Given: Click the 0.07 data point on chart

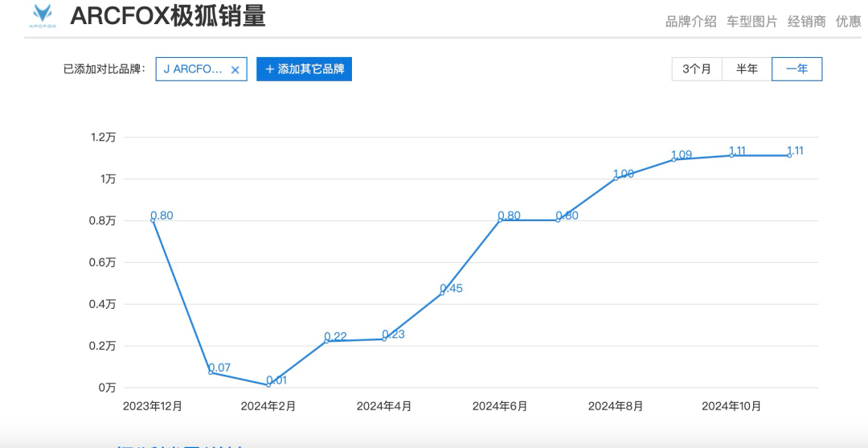Looking at the screenshot, I should (211, 372).
